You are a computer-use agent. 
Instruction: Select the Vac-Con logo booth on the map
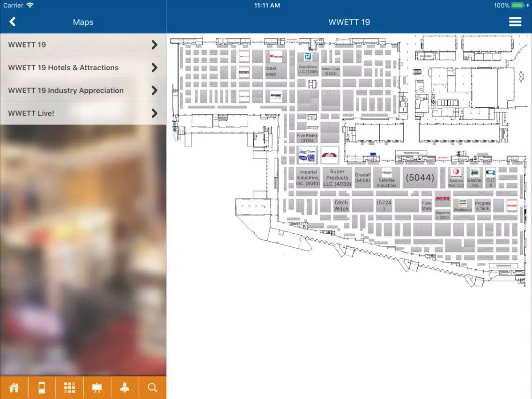pos(276,57)
